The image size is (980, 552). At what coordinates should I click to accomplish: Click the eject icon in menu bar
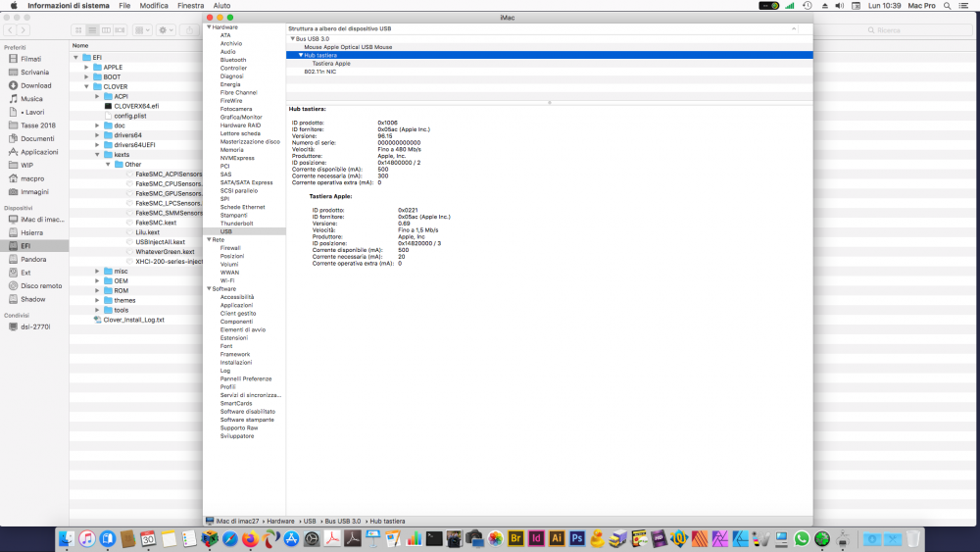[x=824, y=6]
